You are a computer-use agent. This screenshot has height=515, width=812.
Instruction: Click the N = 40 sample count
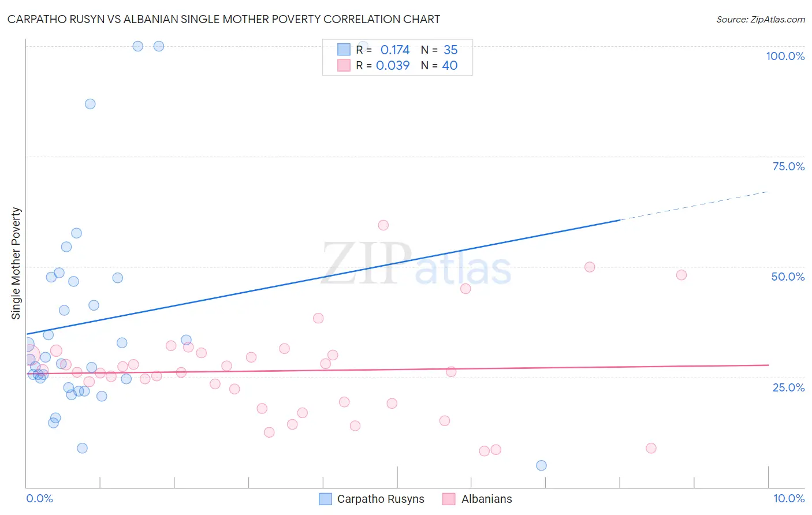(x=439, y=65)
